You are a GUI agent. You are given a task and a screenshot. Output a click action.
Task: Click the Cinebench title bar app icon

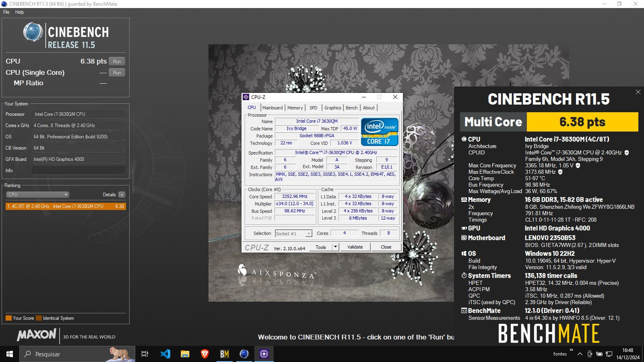[4, 4]
